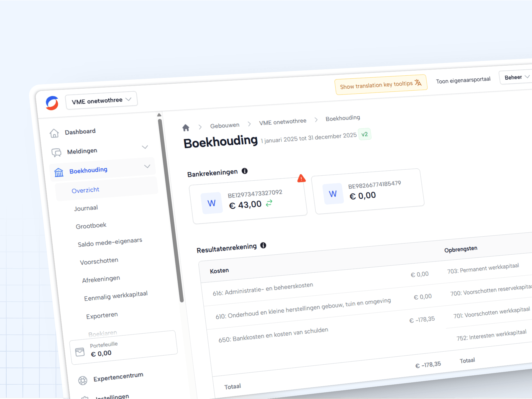
Task: Click the Gebouwen breadcrumb link
Action: click(x=225, y=126)
